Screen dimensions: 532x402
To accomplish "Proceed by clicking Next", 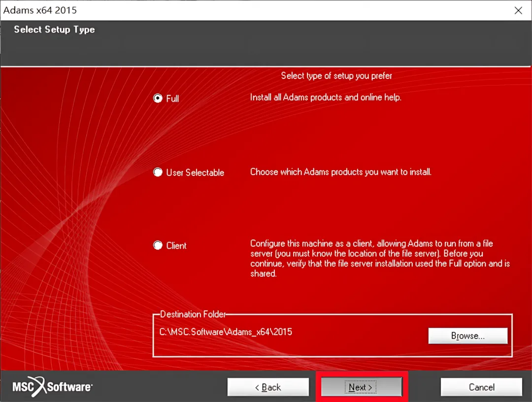I will click(x=362, y=387).
